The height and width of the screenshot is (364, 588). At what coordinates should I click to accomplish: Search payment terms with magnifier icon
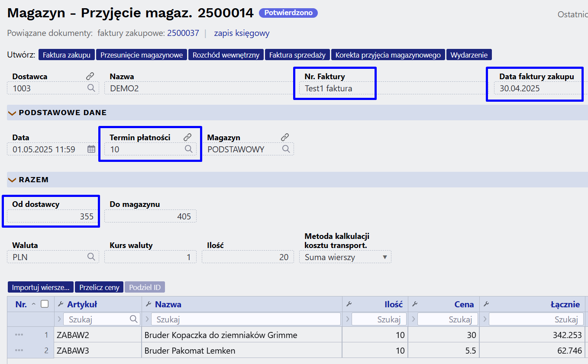189,149
